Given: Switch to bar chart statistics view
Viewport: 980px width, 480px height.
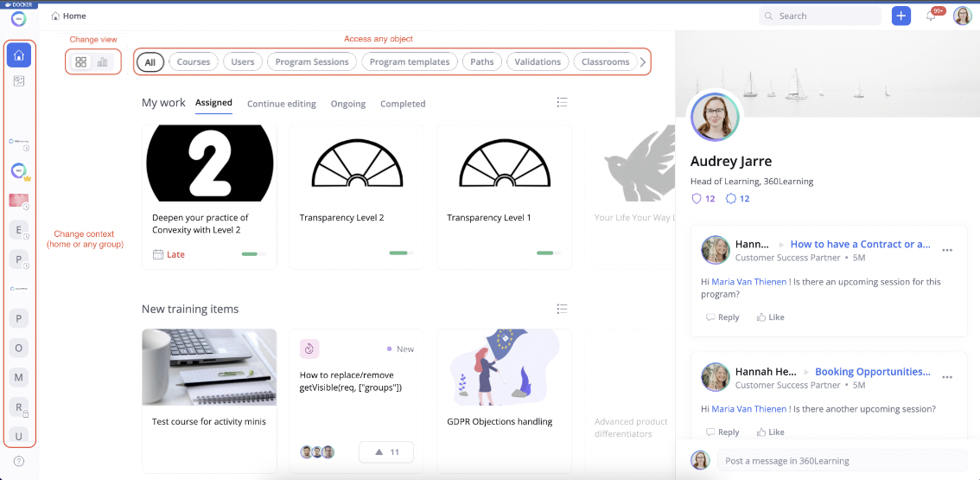Looking at the screenshot, I should tap(103, 62).
